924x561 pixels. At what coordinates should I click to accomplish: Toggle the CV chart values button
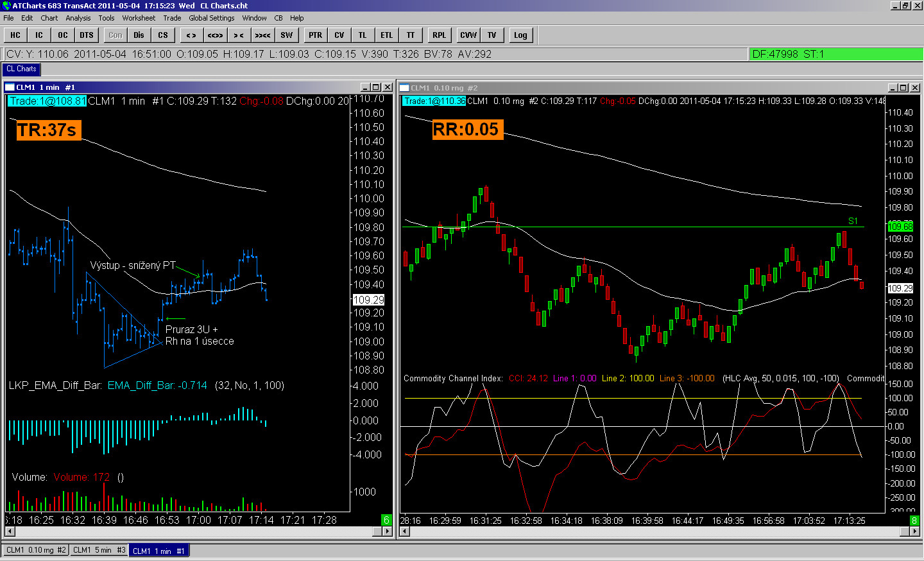tap(339, 35)
